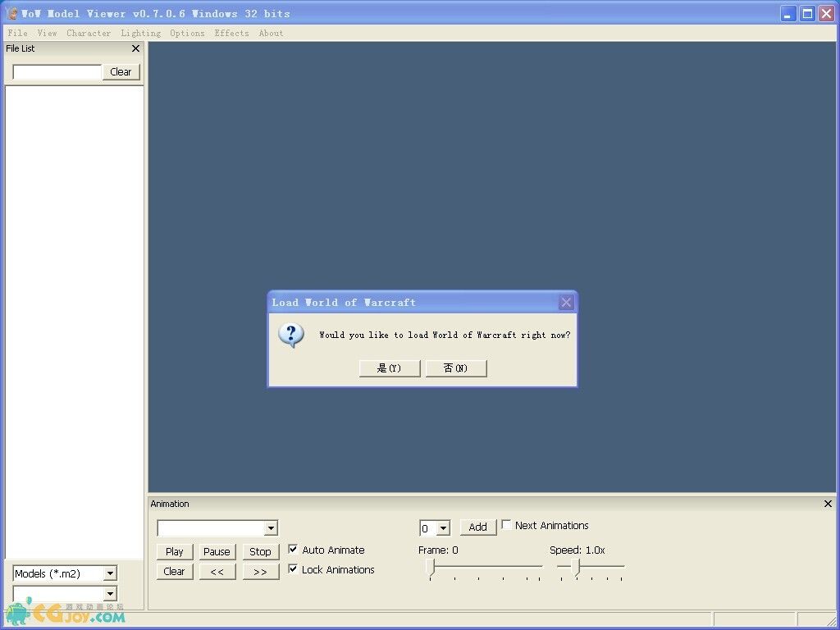Close the Animation panel
This screenshot has height=630, width=840.
coord(828,504)
